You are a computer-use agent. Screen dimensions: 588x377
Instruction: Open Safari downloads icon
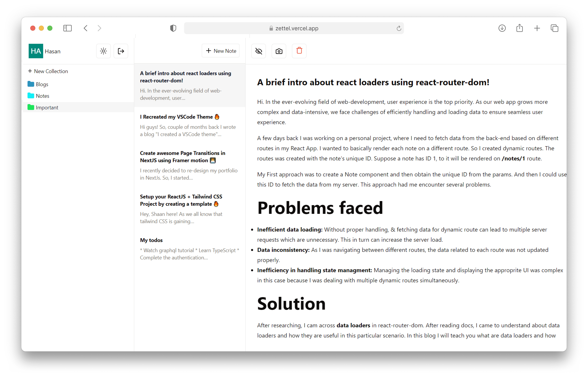pyautogui.click(x=502, y=28)
